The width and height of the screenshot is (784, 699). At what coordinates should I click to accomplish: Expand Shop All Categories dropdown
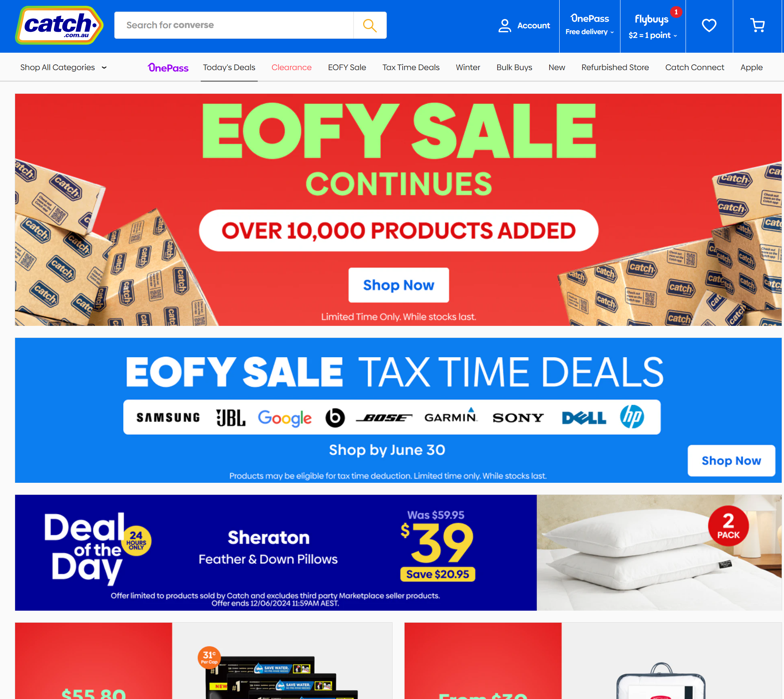click(x=64, y=67)
